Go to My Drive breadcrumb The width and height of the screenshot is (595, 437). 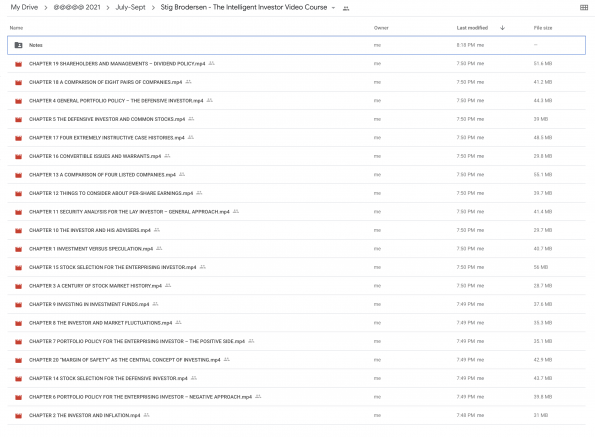(24, 7)
